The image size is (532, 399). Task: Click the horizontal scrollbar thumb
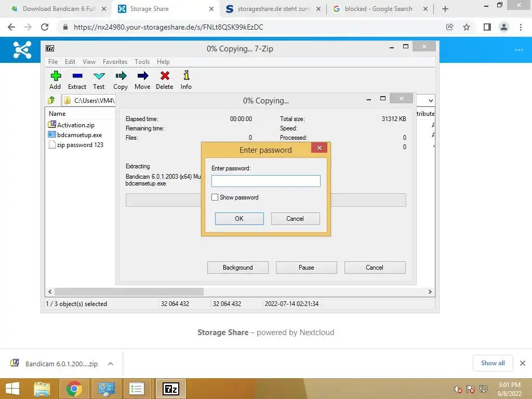tap(129, 292)
